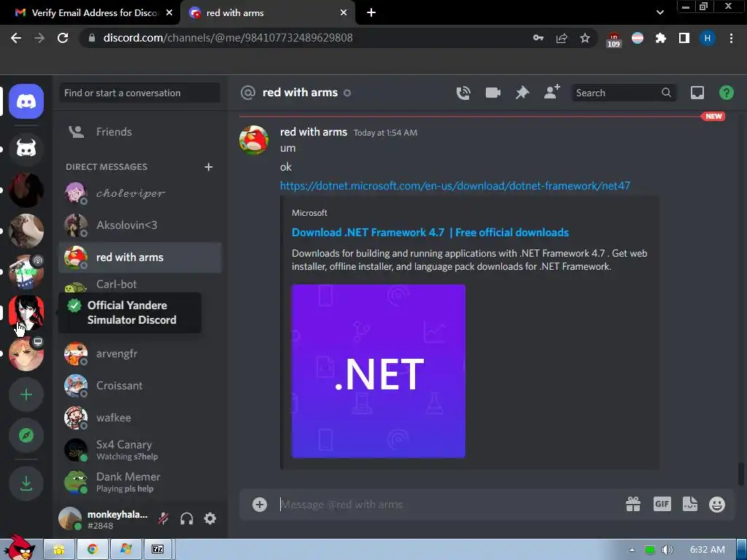Screen dimensions: 747x560
Task: Open the tab search dropdown chevron
Action: click(x=659, y=12)
